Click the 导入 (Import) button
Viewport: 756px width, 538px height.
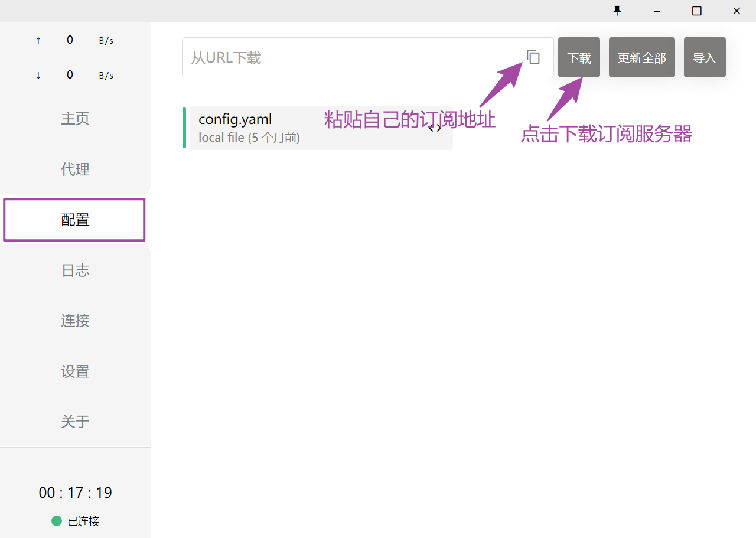pos(704,57)
